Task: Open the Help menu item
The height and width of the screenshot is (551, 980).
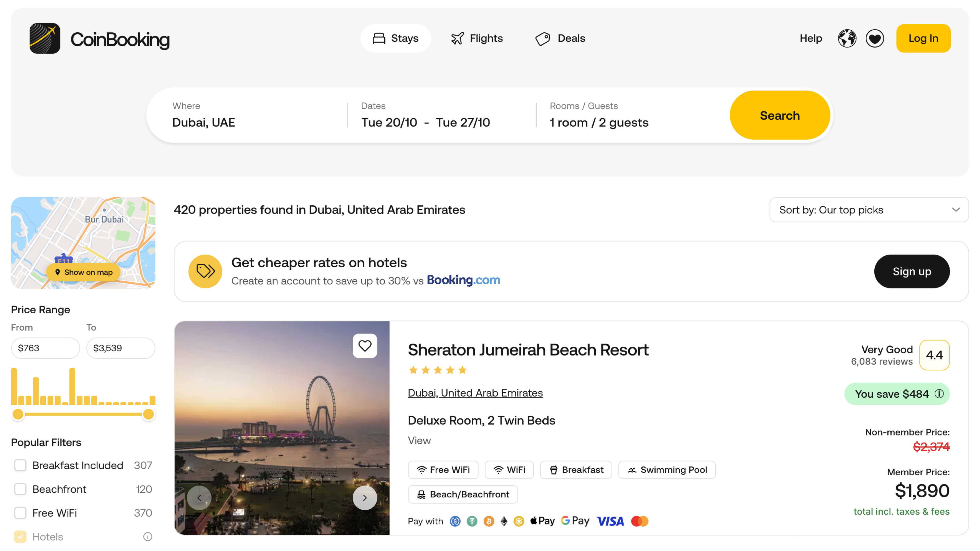Action: click(811, 39)
